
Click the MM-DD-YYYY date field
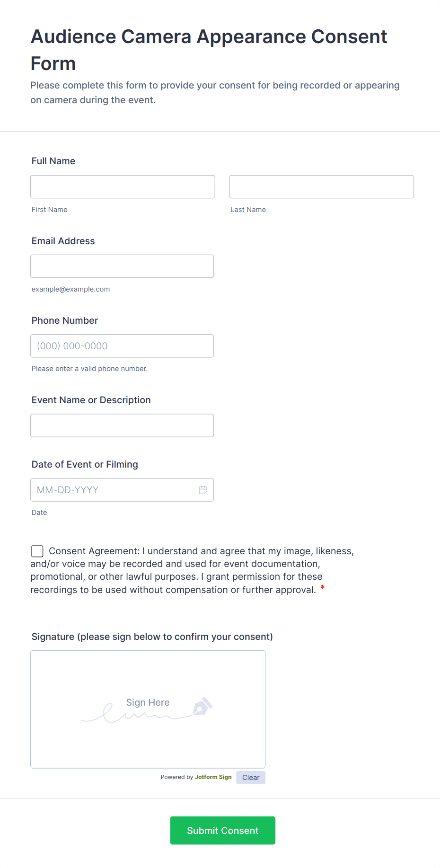(114, 490)
